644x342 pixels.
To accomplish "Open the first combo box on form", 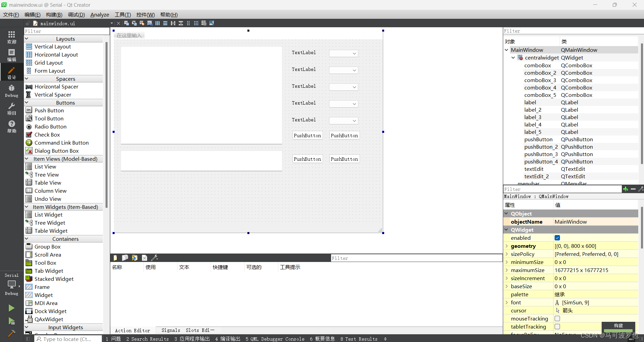I will [344, 53].
